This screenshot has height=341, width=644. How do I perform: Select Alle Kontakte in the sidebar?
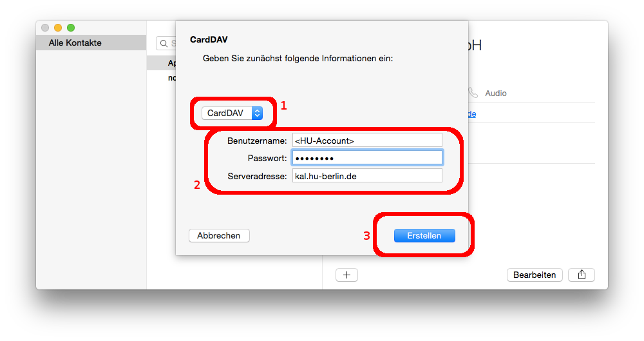75,43
